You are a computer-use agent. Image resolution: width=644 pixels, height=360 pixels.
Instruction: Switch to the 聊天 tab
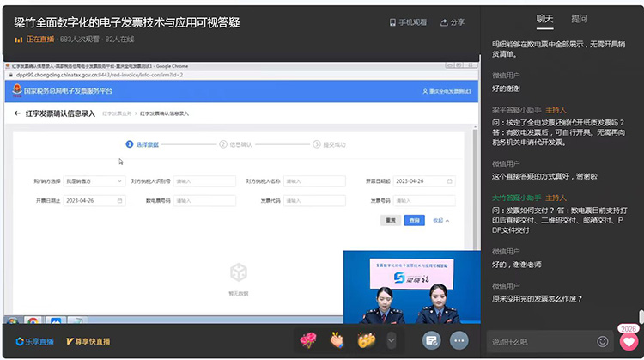544,18
